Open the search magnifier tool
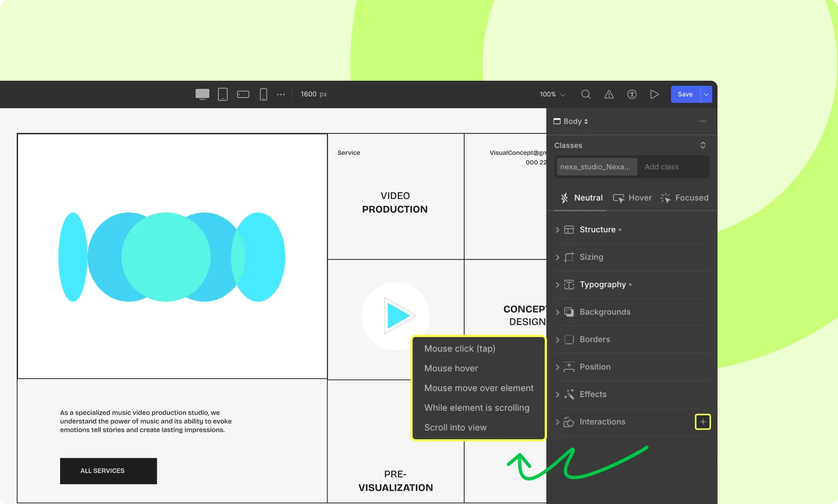The height and width of the screenshot is (504, 838). [x=586, y=94]
